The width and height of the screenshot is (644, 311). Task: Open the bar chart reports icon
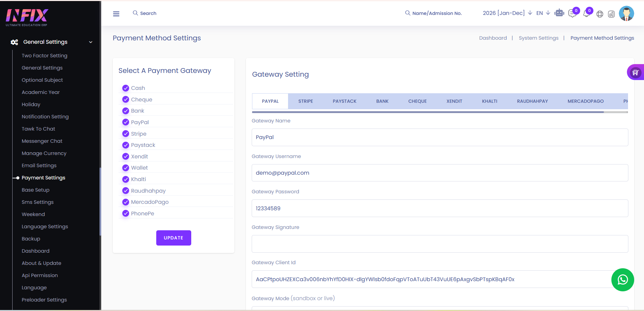pos(611,14)
